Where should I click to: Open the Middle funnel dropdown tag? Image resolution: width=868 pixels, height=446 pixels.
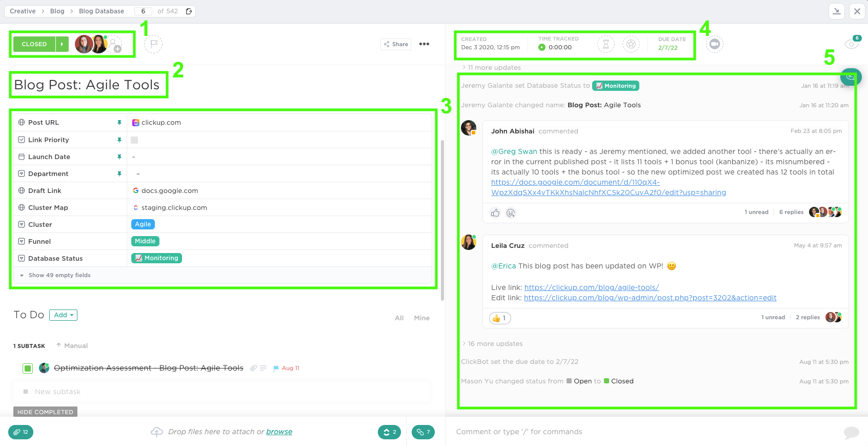click(x=145, y=241)
